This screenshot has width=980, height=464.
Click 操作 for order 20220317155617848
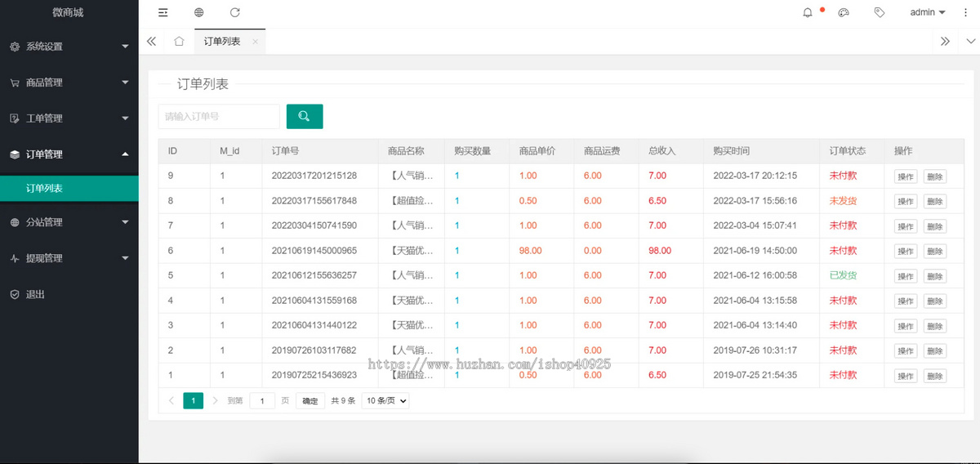906,201
